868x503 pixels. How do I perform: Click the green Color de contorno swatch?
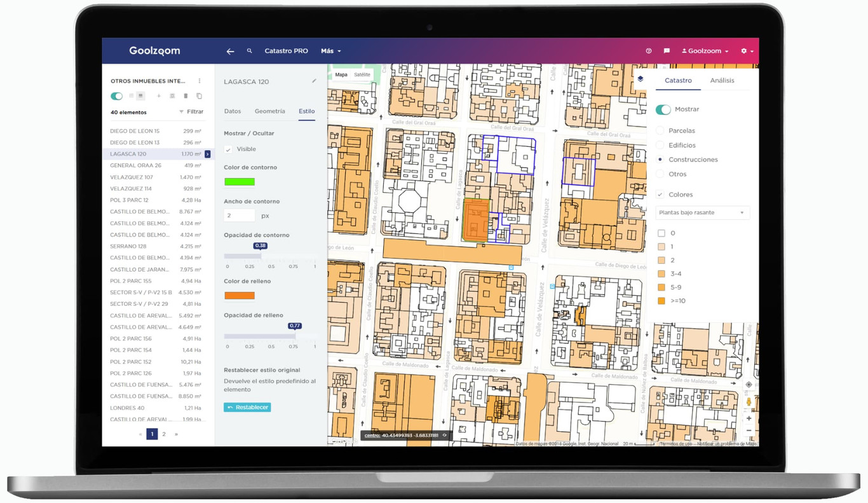tap(240, 182)
